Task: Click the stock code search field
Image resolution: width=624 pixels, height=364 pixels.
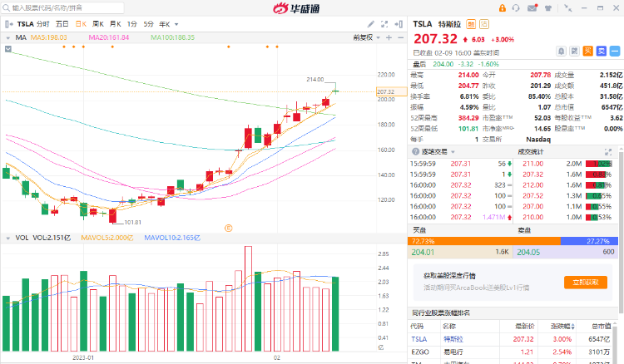Action: pyautogui.click(x=63, y=7)
